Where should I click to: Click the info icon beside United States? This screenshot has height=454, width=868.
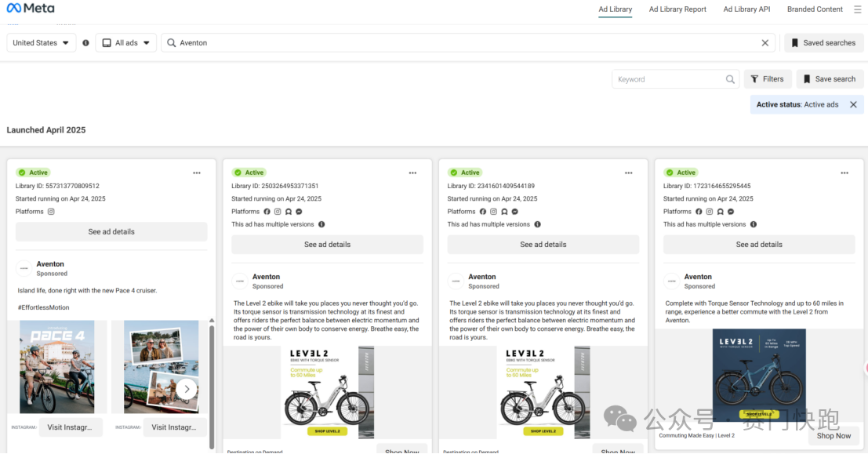[x=85, y=43]
